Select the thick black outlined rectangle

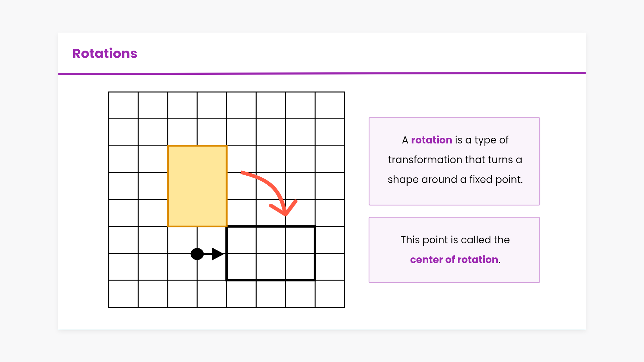click(x=271, y=253)
